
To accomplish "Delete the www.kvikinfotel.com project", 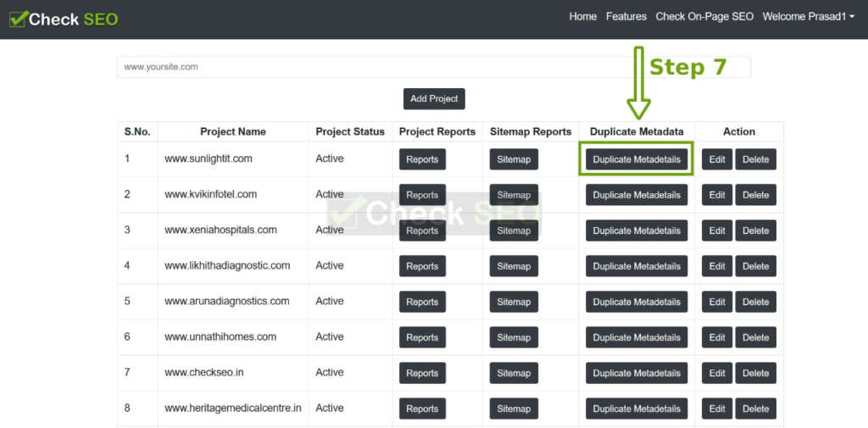I will point(755,195).
